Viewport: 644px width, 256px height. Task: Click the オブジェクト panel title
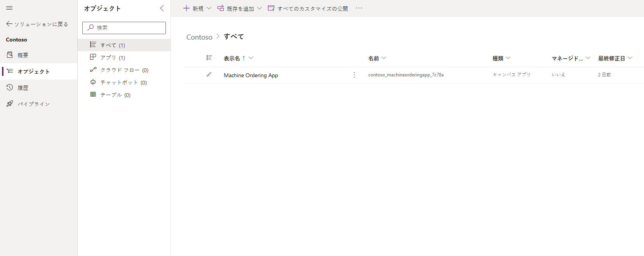(102, 8)
